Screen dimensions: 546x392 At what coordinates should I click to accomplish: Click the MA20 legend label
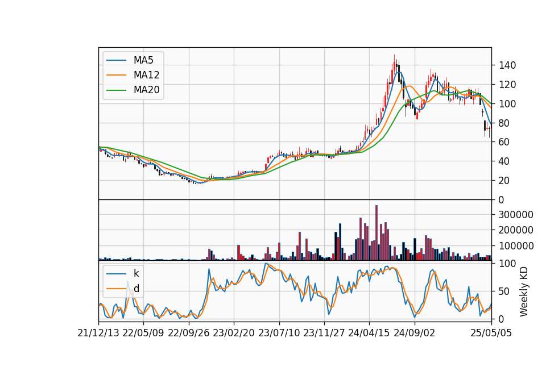146,90
